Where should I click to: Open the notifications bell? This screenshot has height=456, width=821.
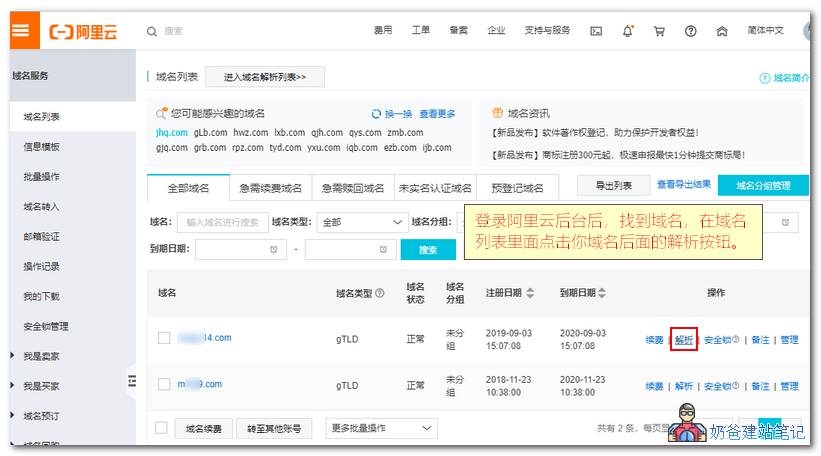coord(627,31)
